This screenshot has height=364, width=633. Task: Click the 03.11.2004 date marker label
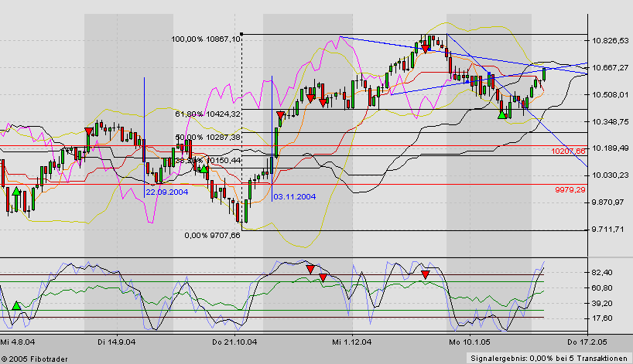tap(294, 197)
